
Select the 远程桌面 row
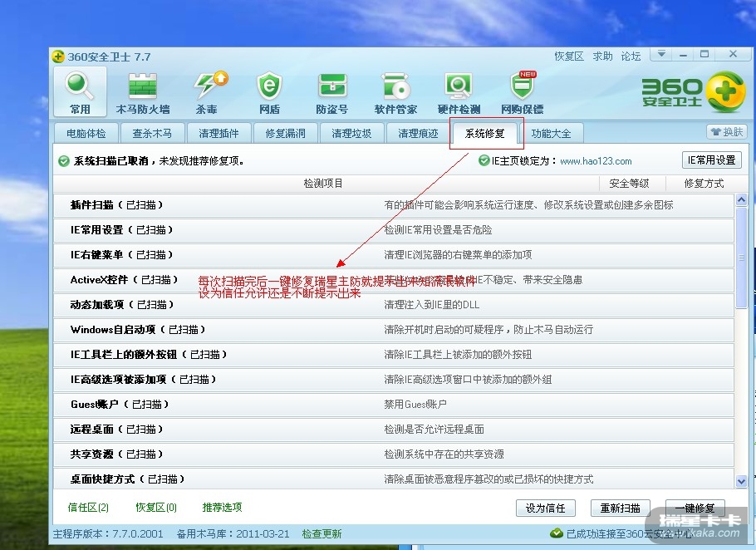[x=394, y=429]
